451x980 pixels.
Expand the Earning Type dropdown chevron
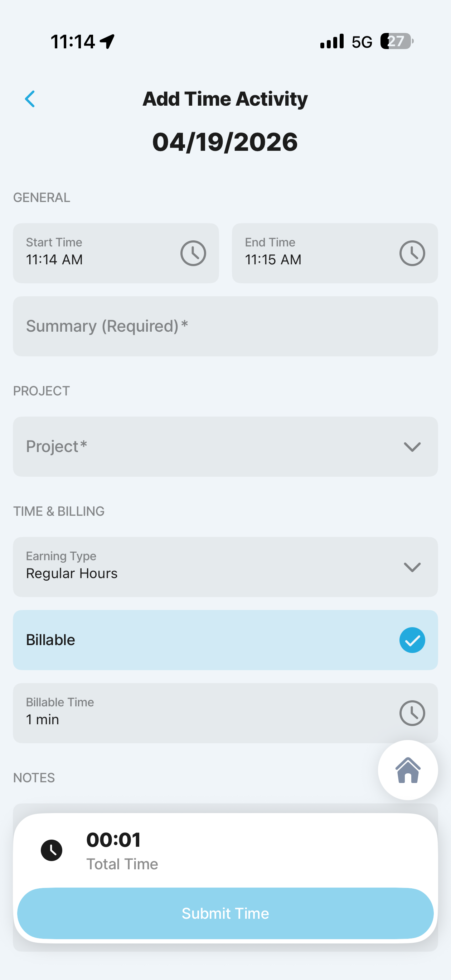pyautogui.click(x=412, y=567)
